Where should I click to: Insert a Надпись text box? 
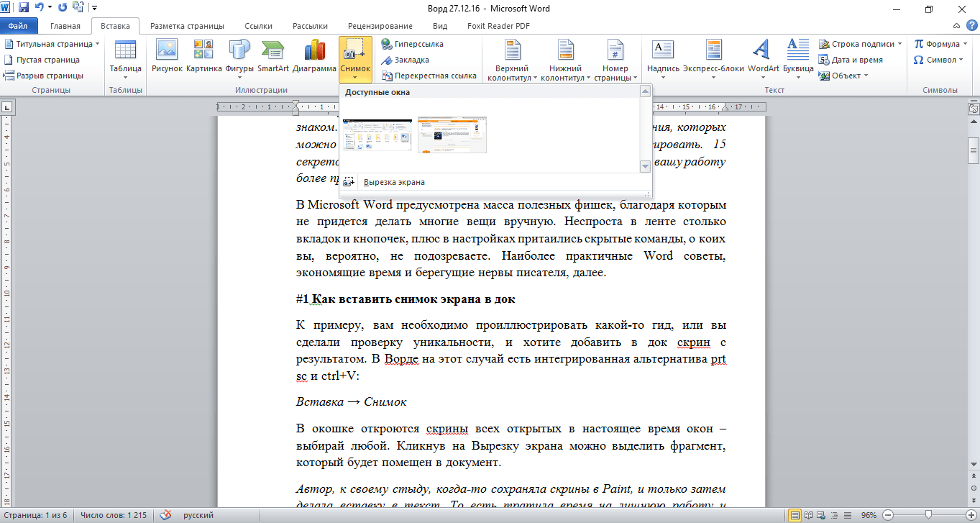662,58
